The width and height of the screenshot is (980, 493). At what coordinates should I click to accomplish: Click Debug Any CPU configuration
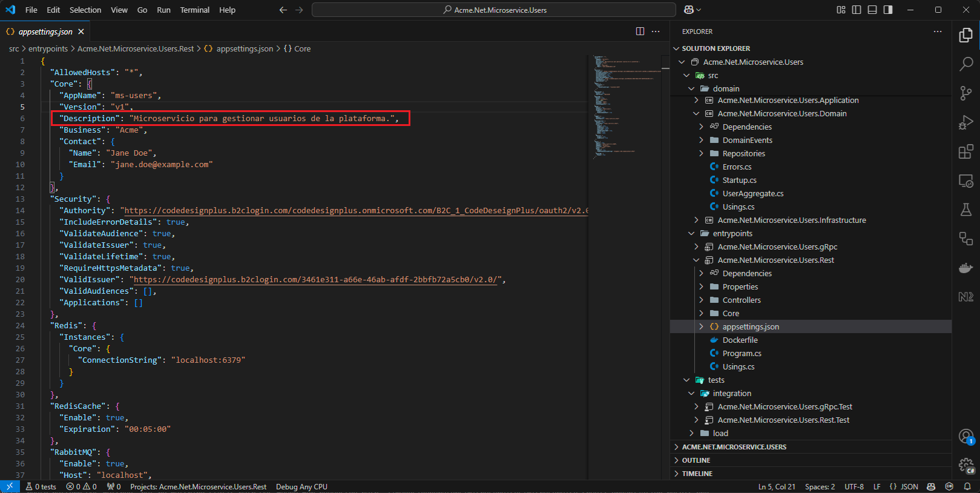pos(301,486)
